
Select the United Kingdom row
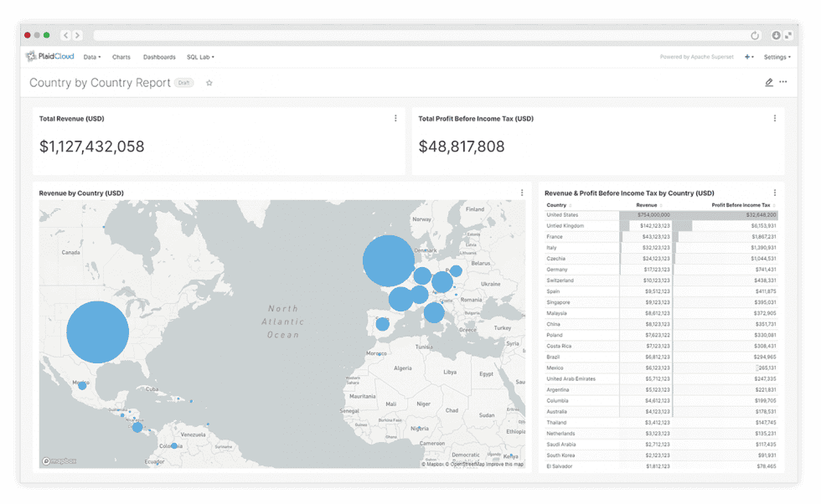[661, 226]
